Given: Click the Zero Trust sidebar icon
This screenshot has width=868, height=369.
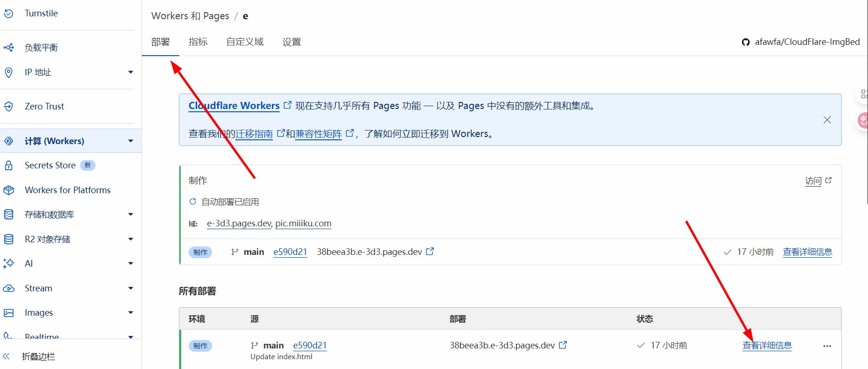Looking at the screenshot, I should [x=8, y=106].
